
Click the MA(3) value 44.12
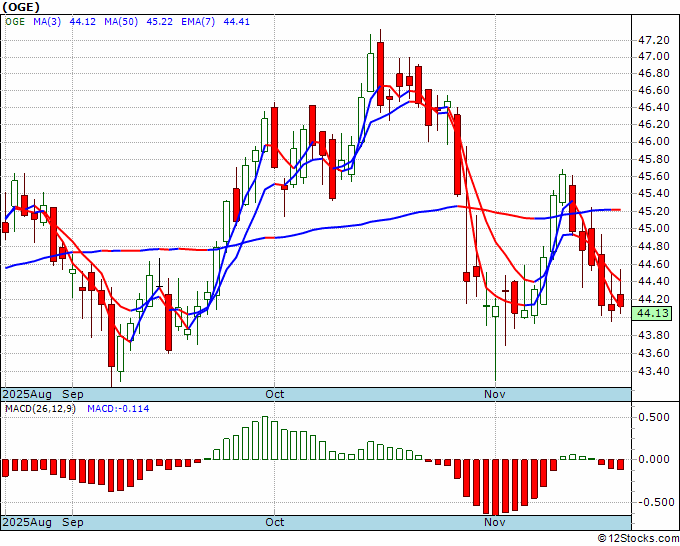click(82, 21)
